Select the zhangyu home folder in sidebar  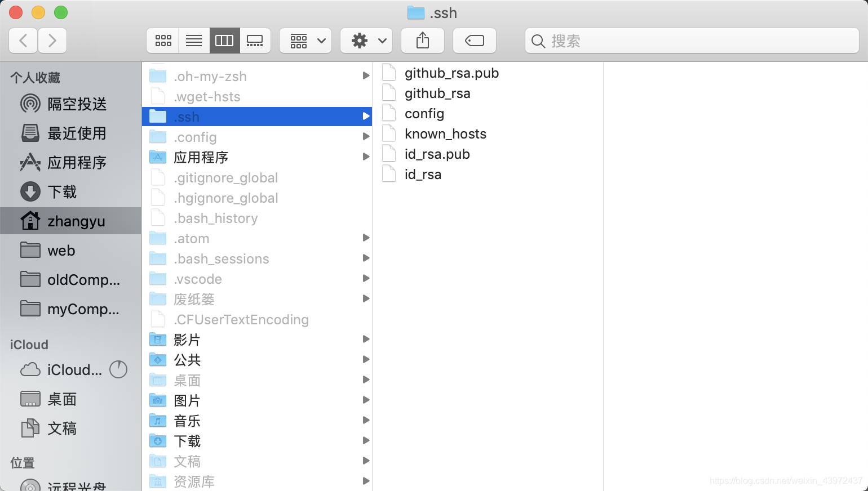click(x=70, y=221)
